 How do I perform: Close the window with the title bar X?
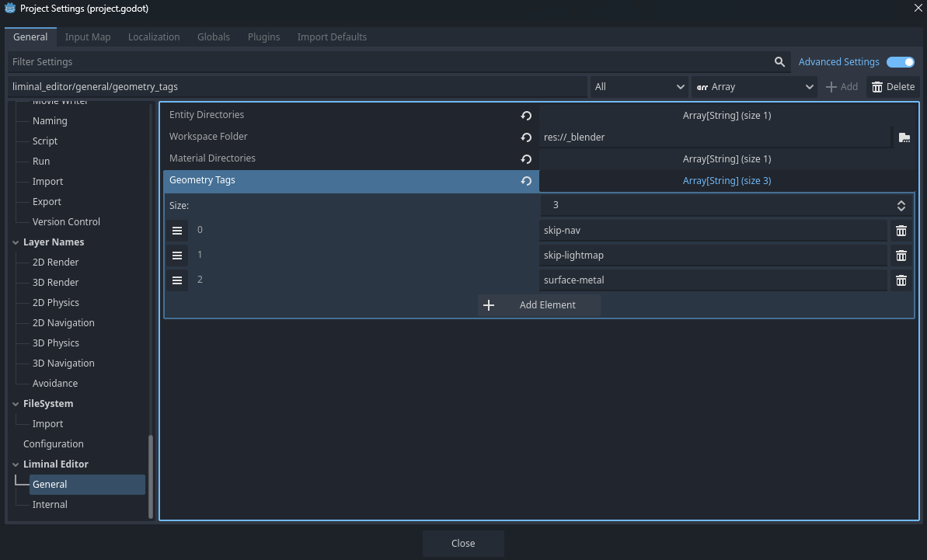tap(918, 9)
